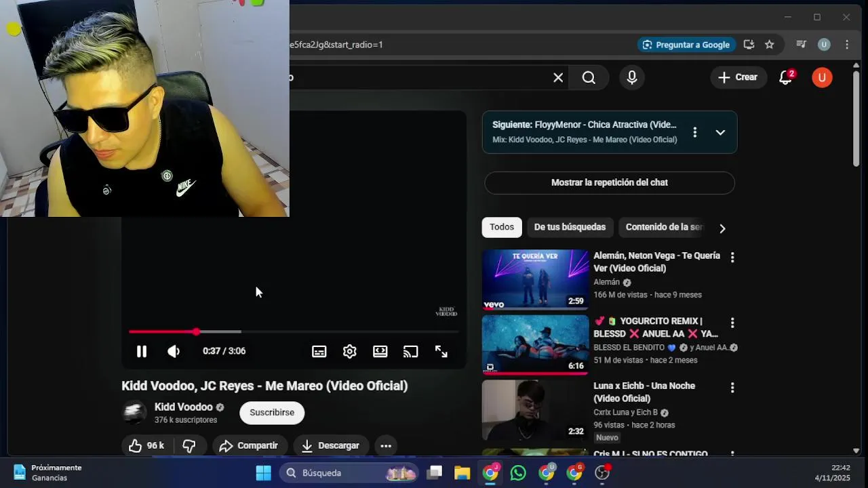This screenshot has height=488, width=868.
Task: Click the 376 k suscriptores text
Action: tap(185, 420)
